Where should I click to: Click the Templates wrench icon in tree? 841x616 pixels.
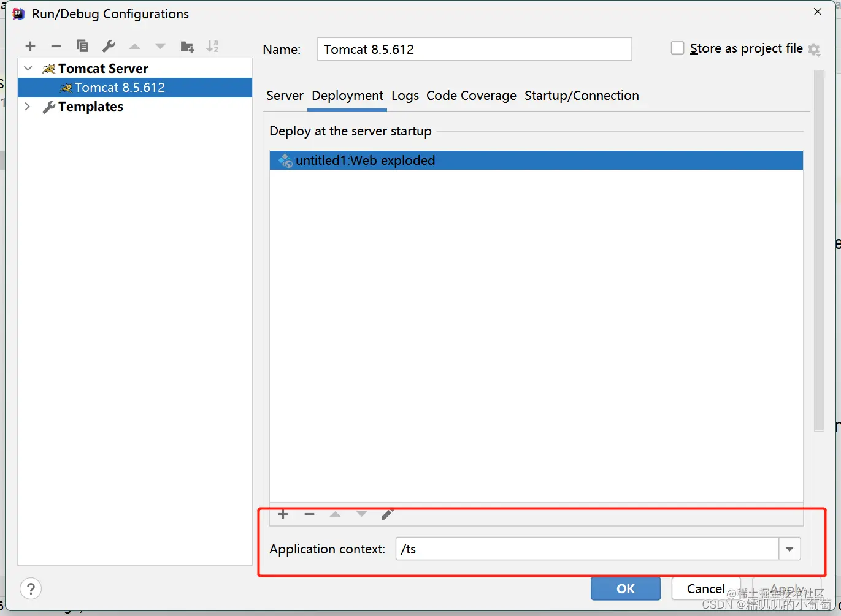[48, 107]
